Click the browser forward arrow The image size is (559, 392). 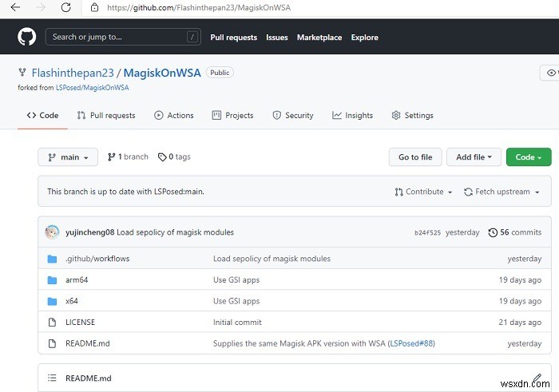coord(40,7)
